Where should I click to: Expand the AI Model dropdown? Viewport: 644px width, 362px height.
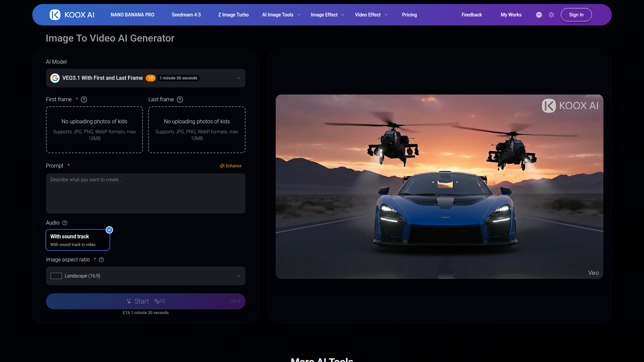click(238, 78)
